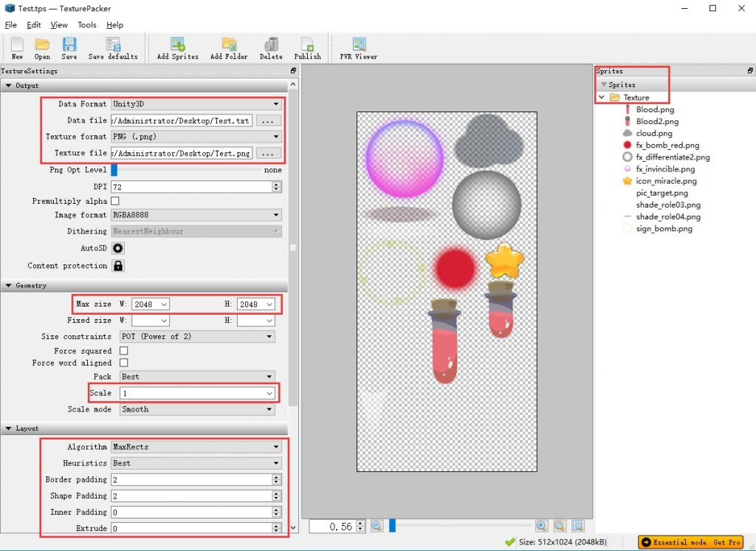Click the Add Folder toolbar icon
The image size is (756, 551).
coord(229,48)
